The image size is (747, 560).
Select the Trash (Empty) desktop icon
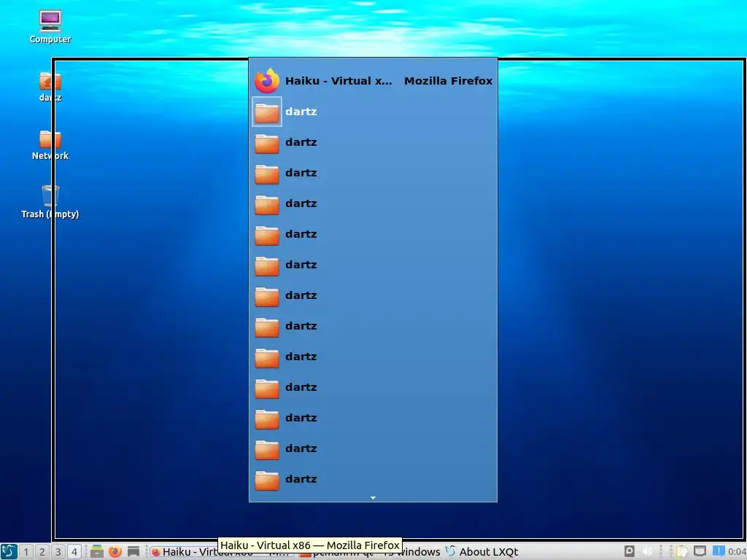(x=50, y=202)
